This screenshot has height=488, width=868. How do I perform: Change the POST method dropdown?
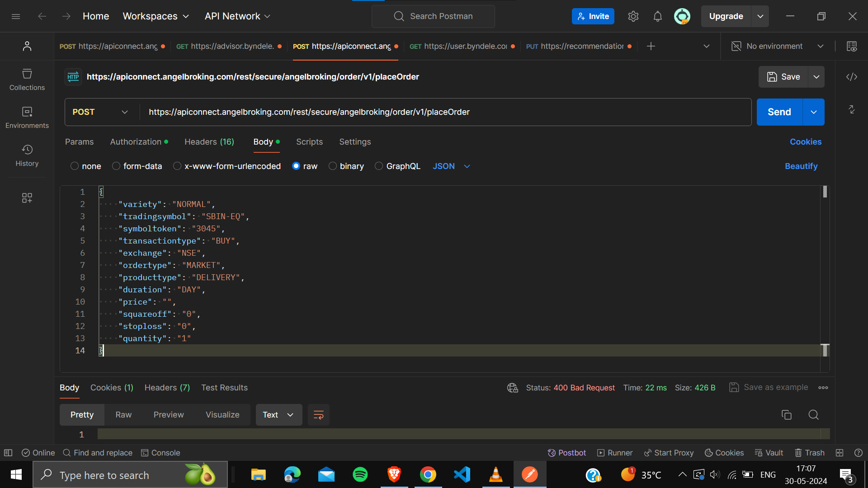[100, 112]
